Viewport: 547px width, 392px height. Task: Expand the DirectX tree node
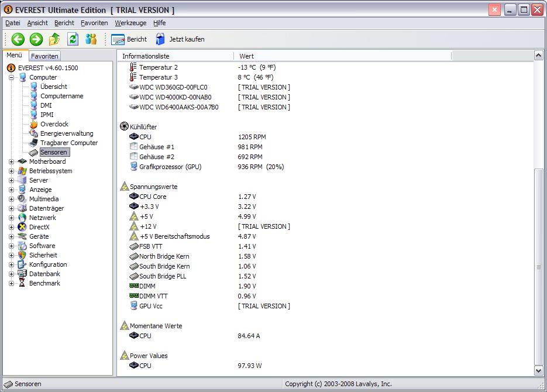[x=11, y=228]
